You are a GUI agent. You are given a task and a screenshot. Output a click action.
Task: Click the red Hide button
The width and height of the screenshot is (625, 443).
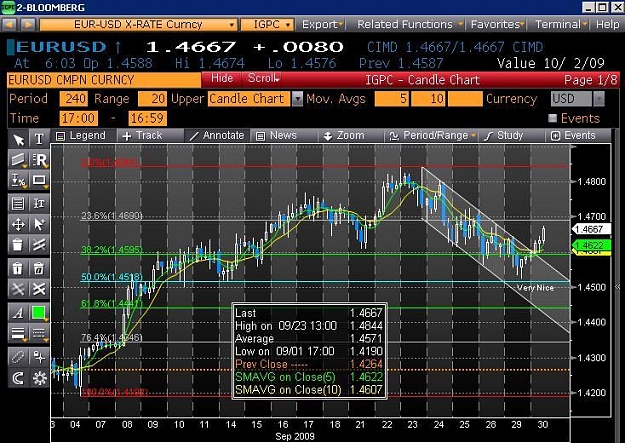coord(222,78)
